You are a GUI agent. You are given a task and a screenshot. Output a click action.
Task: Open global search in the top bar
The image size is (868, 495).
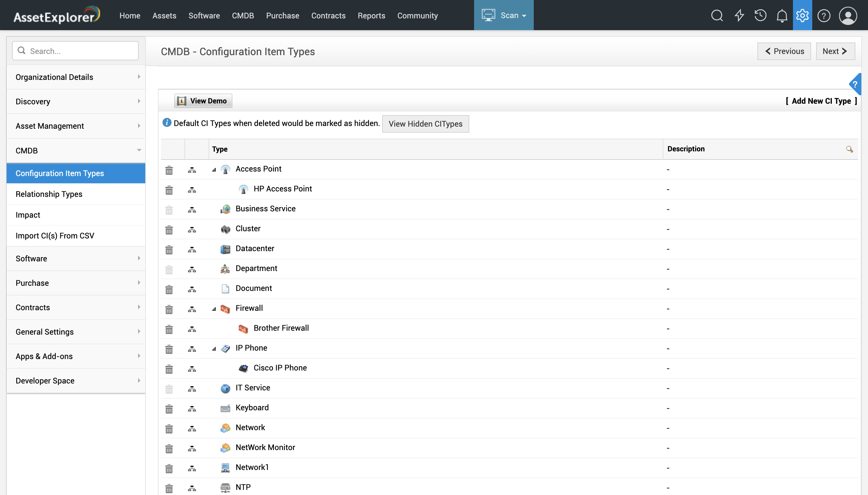click(x=717, y=15)
